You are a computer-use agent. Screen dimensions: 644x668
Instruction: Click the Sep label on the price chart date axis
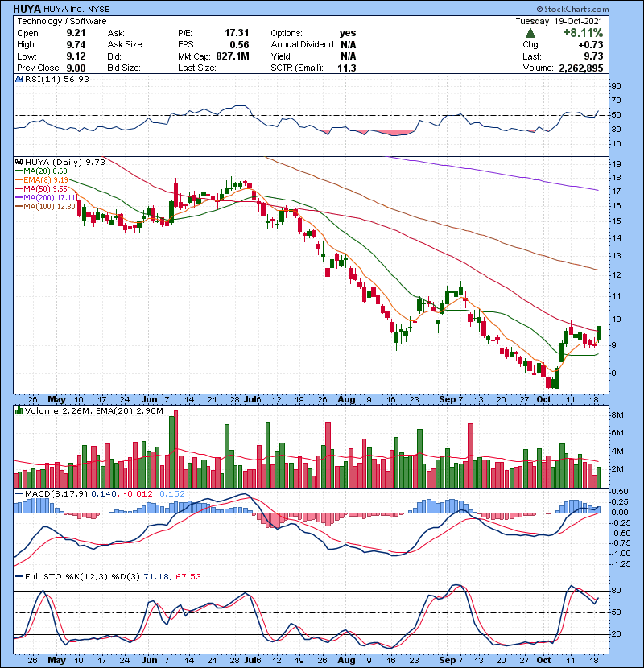tap(447, 399)
